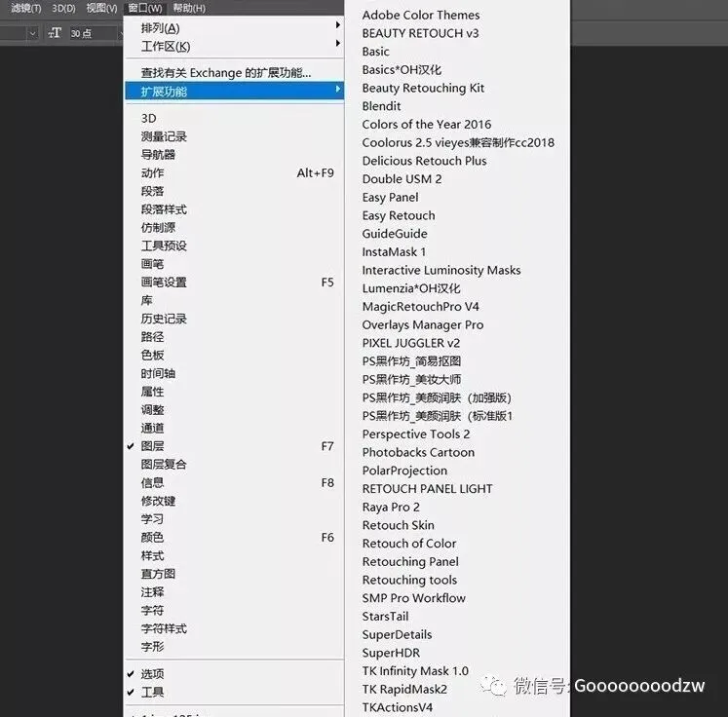This screenshot has width=728, height=717.
Task: Open Photobacks Cartoon extension
Action: [x=418, y=452]
